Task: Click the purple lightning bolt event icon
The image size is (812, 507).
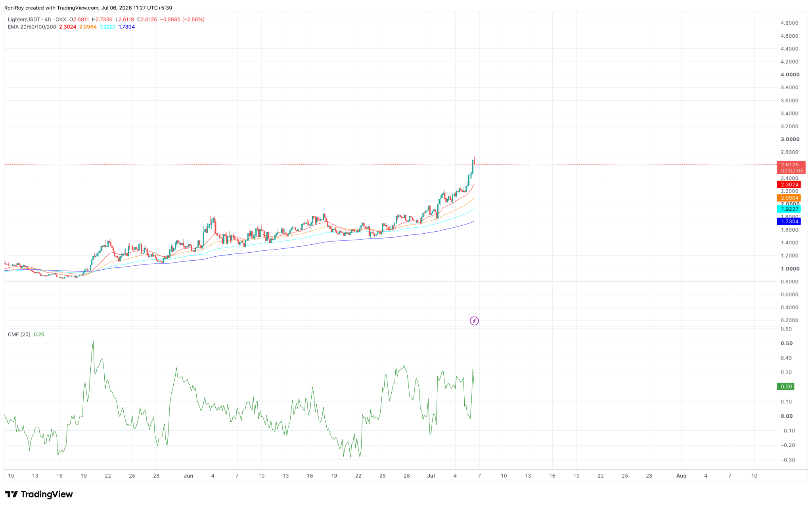Action: (x=474, y=321)
